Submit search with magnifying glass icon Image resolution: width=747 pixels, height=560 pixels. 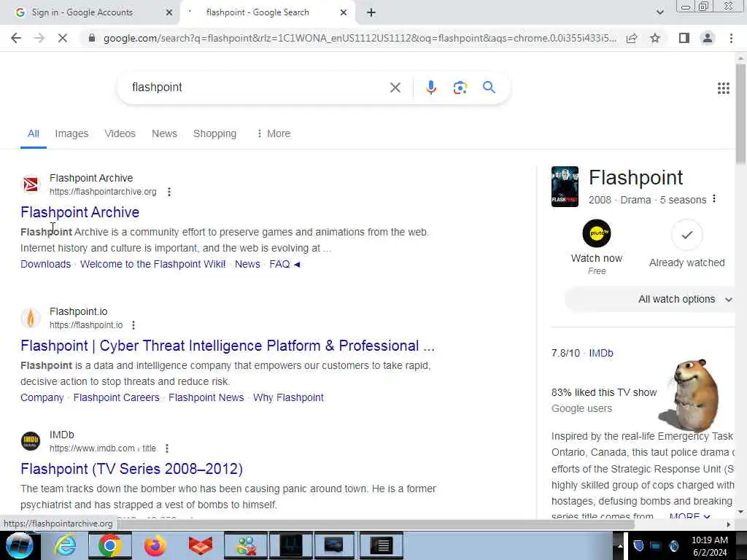489,87
